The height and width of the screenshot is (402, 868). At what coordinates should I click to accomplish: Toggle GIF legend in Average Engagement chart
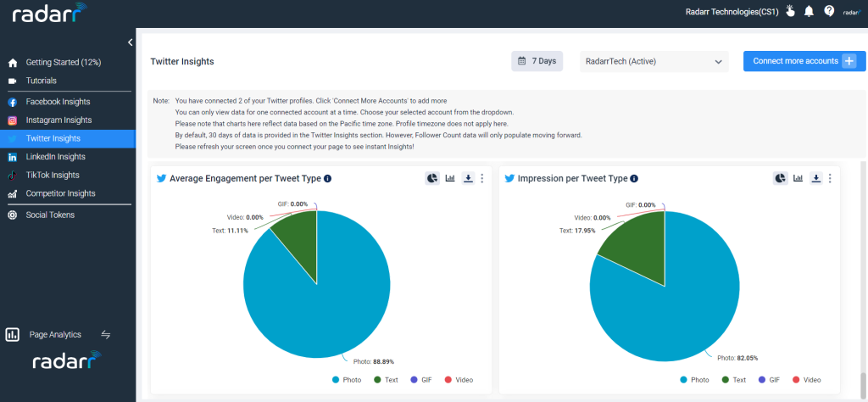pos(420,380)
